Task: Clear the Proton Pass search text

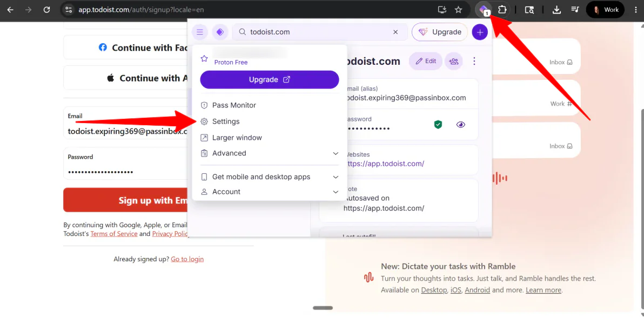Action: click(395, 32)
